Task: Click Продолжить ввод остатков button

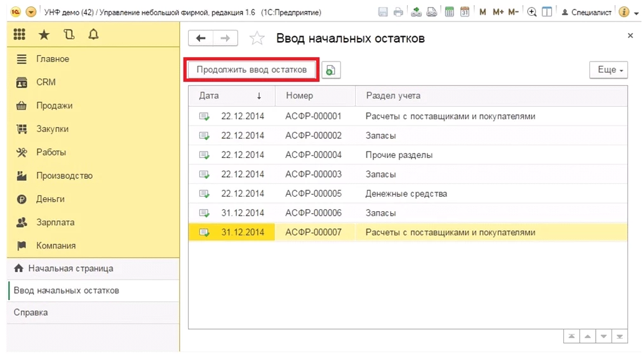Action: coord(252,70)
